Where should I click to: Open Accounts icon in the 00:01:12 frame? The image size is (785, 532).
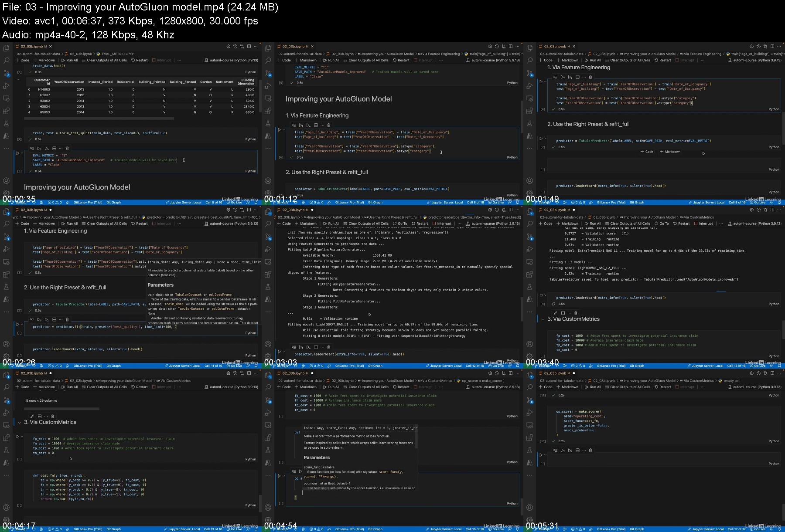click(268, 181)
